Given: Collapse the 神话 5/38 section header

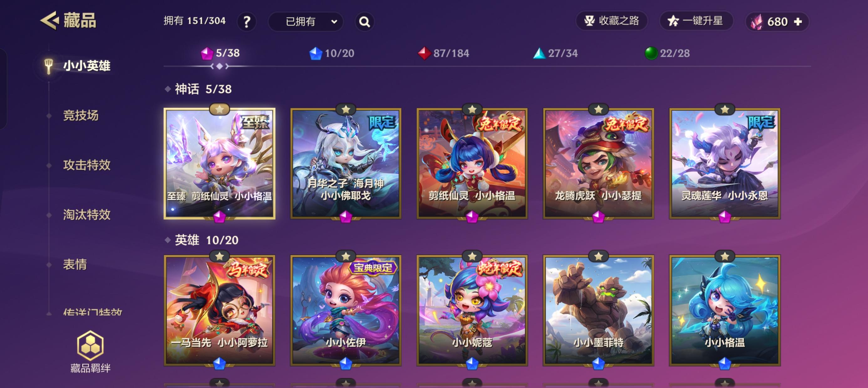Looking at the screenshot, I should 199,89.
